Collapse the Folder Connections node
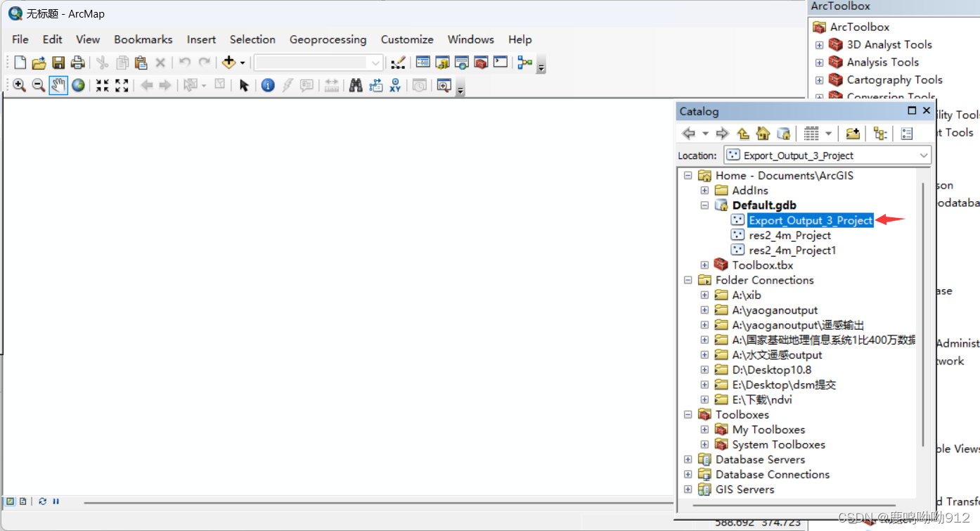The width and height of the screenshot is (980, 531). [x=688, y=280]
